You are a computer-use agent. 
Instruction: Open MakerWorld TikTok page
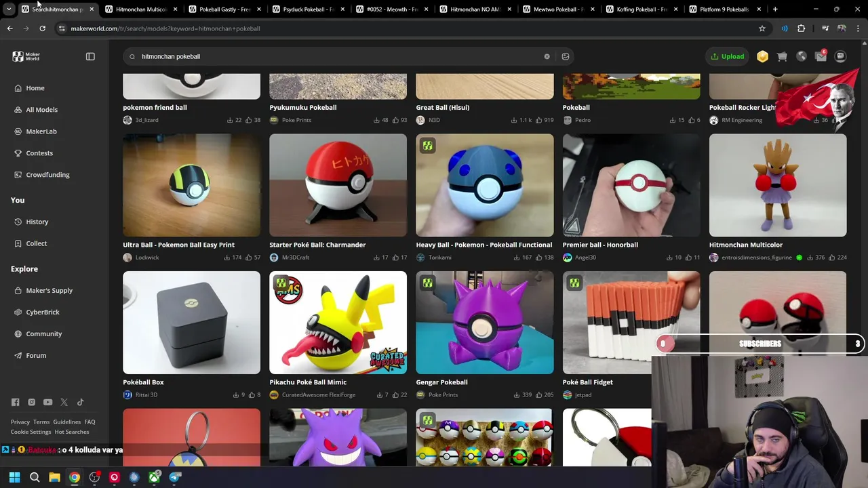pyautogui.click(x=80, y=402)
